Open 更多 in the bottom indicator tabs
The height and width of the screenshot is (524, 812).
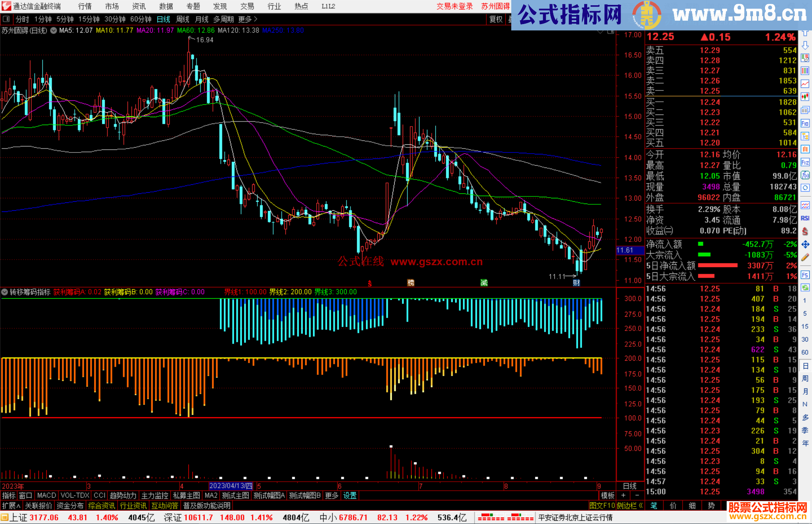(x=332, y=495)
